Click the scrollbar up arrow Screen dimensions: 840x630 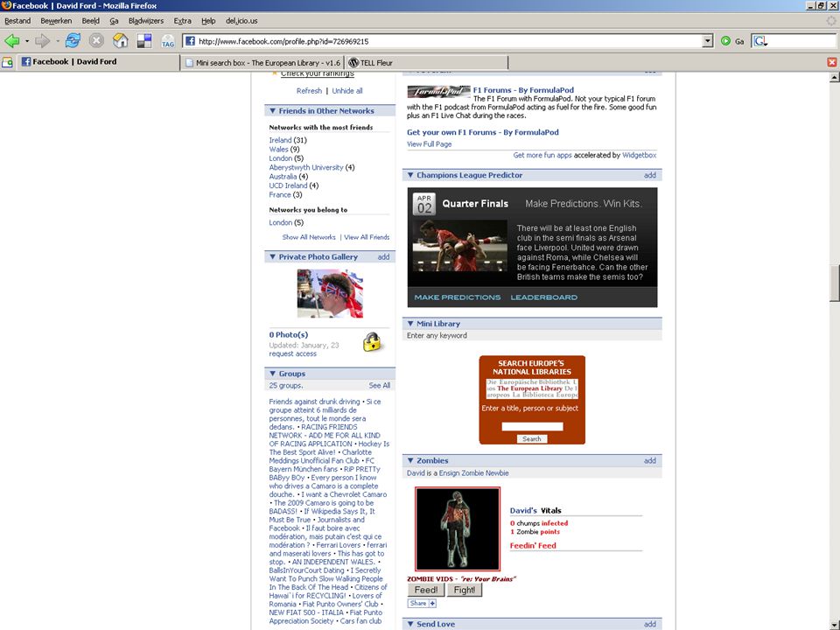pyautogui.click(x=834, y=77)
